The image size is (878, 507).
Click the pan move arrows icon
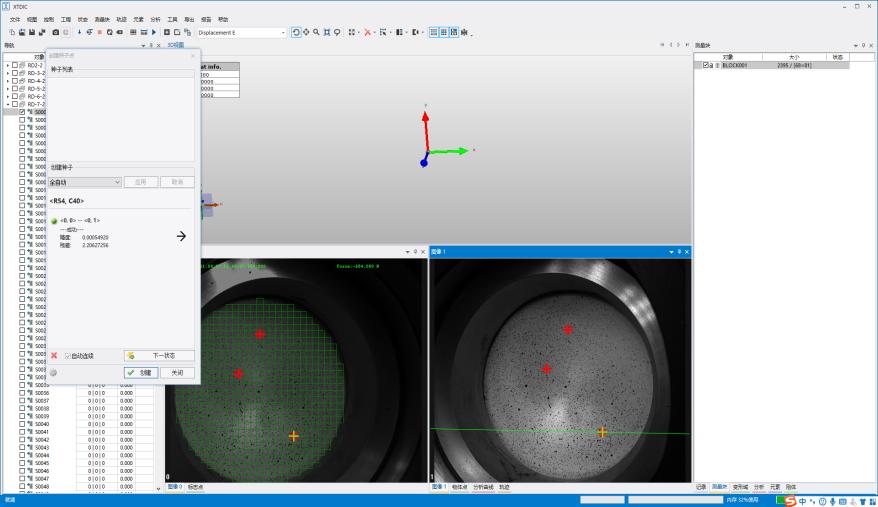(306, 32)
